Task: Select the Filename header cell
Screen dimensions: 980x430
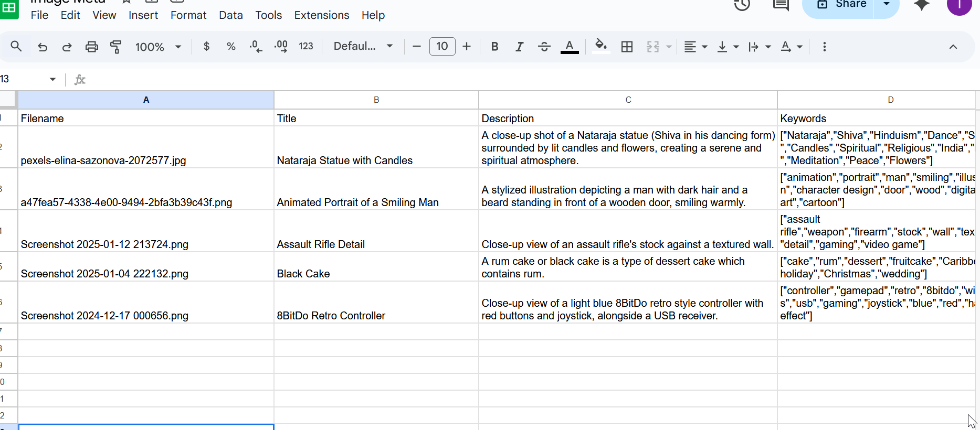Action: [146, 118]
